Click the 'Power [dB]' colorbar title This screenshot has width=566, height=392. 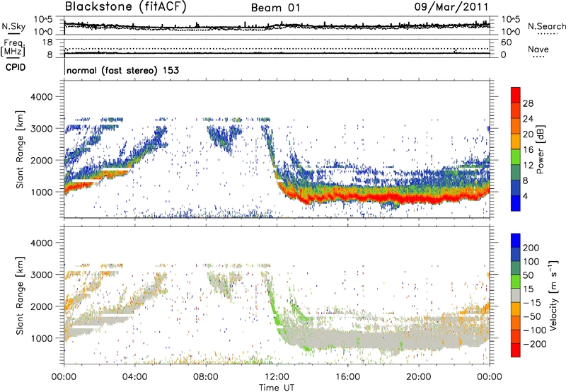coord(540,149)
